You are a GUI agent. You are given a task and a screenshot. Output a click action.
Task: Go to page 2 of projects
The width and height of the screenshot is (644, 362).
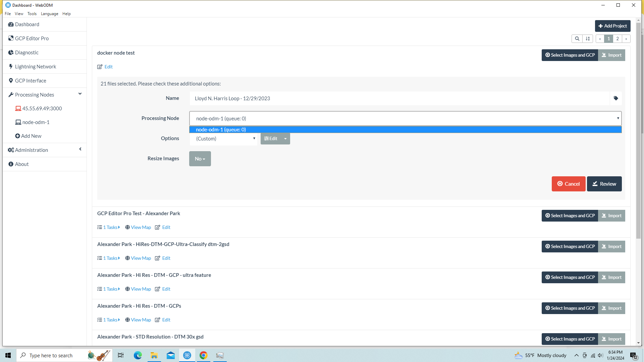(618, 39)
